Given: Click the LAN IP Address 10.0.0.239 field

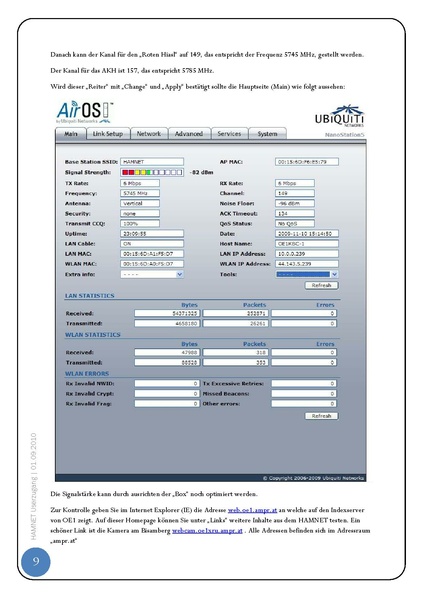Looking at the screenshot, I should [307, 254].
